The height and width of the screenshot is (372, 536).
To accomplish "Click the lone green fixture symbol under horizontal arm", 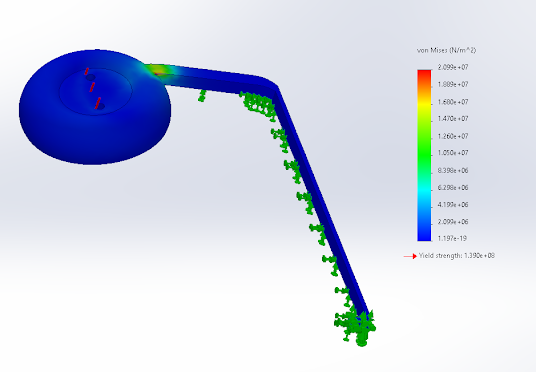I will [202, 96].
